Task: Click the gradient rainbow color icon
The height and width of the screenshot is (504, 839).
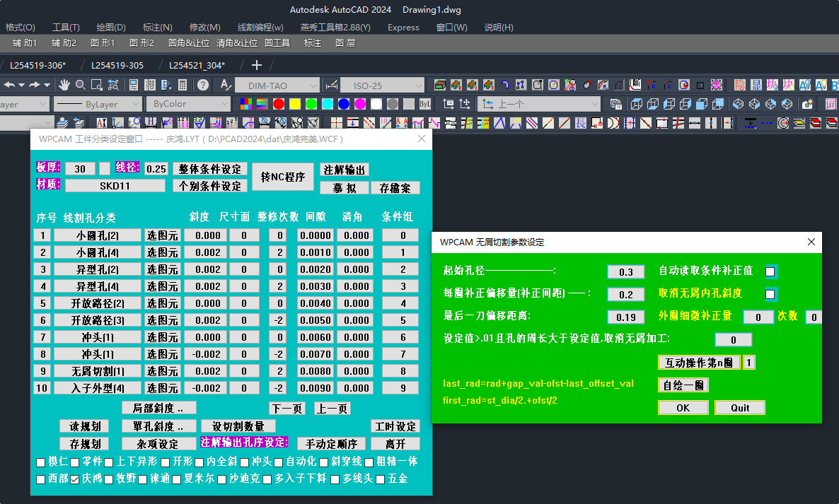Action: tap(262, 104)
